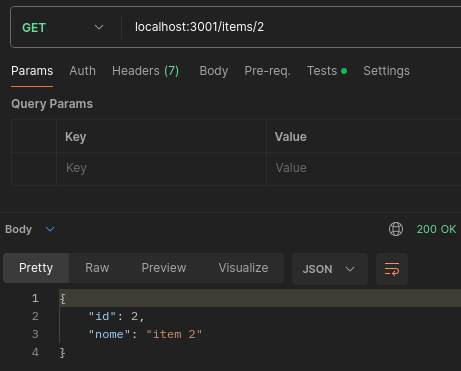
Task: Select the Preview response view
Action: click(x=164, y=268)
